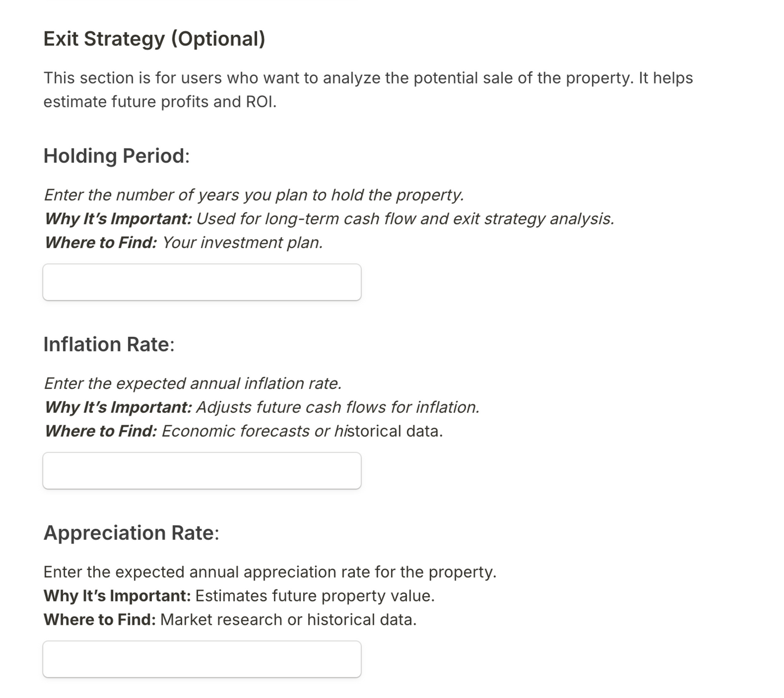Click the Holding Period section heading

pyautogui.click(x=116, y=156)
